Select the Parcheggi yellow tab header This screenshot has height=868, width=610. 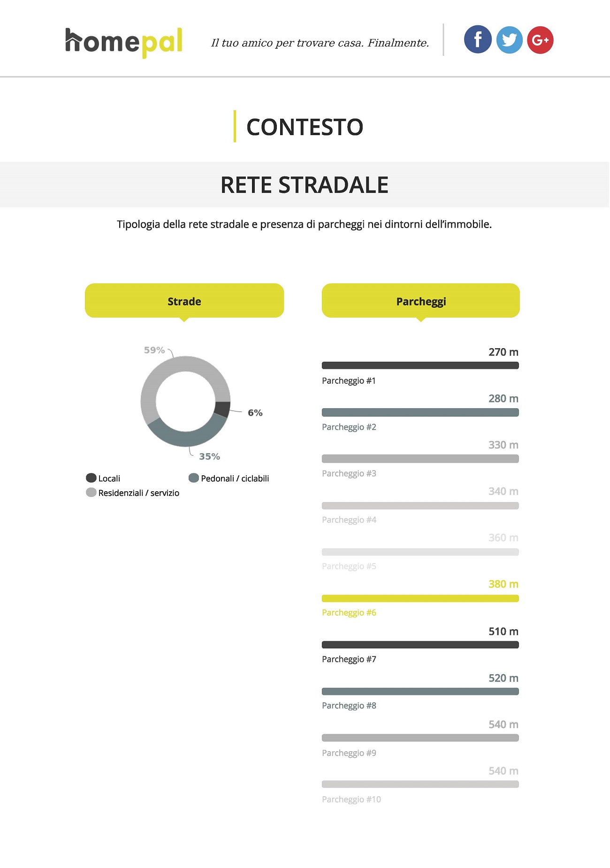[x=421, y=301]
